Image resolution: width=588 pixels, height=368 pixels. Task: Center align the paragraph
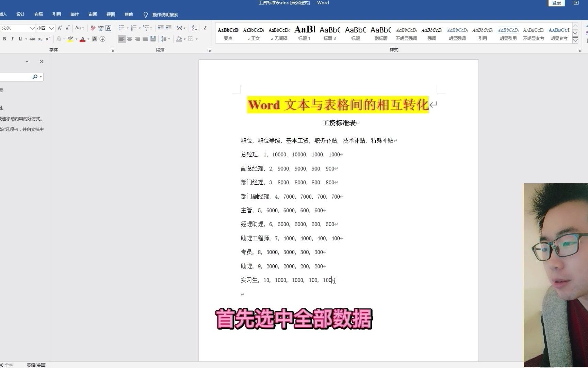tap(130, 39)
